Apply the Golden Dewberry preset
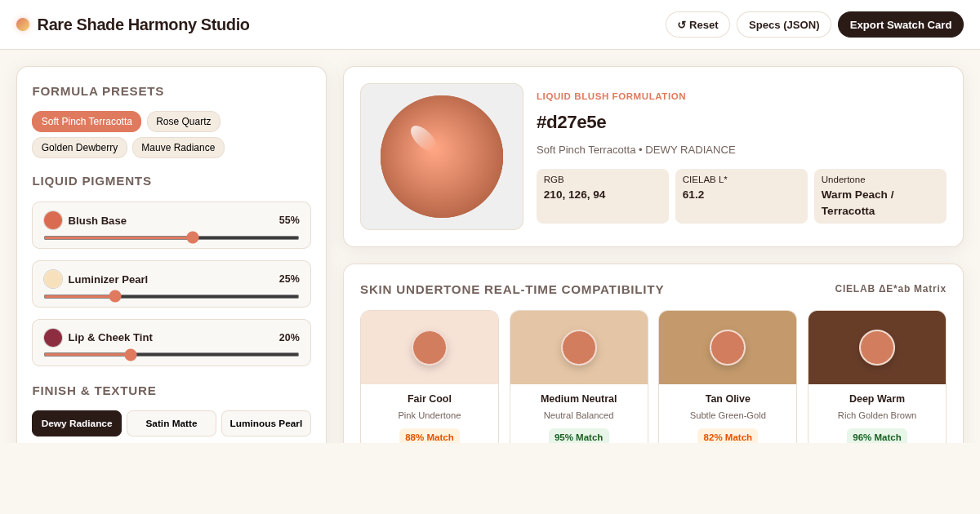The image size is (980, 514). 79,148
